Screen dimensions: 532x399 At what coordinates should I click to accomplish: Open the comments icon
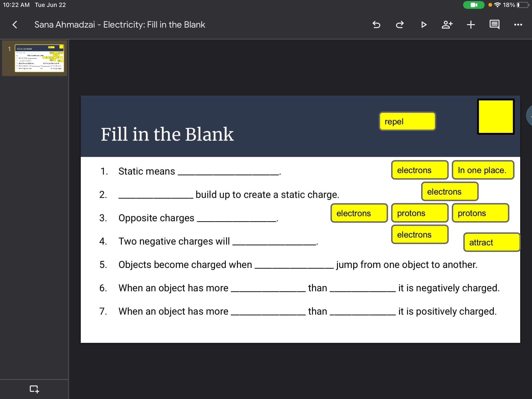tap(494, 25)
